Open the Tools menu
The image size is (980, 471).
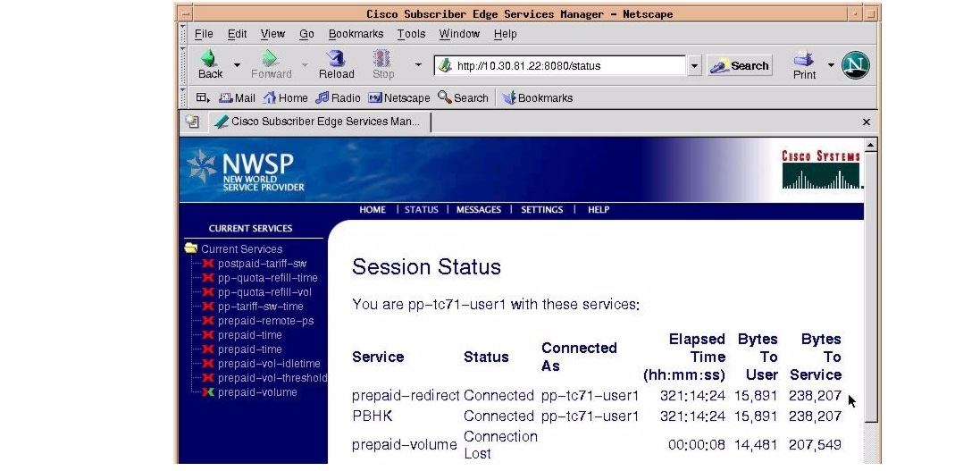(411, 34)
